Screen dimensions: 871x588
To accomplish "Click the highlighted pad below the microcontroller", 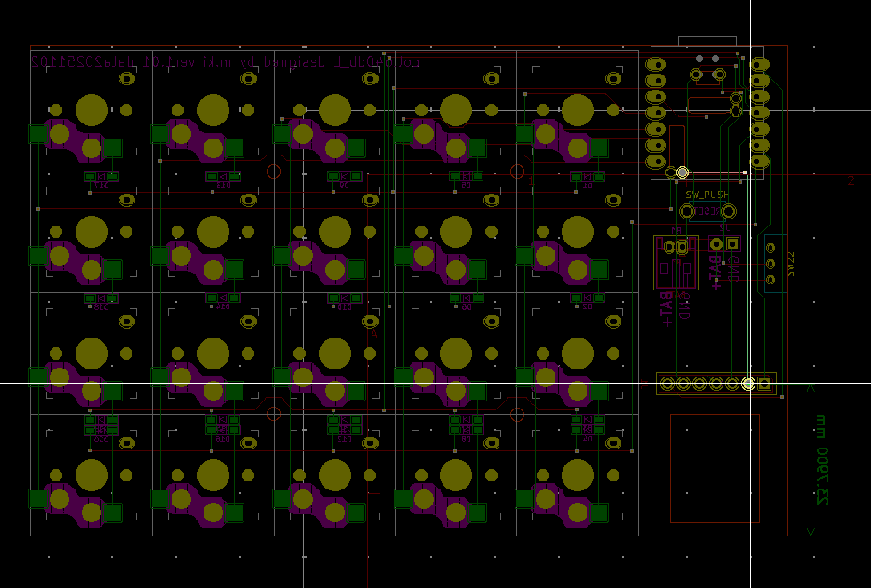I will pyautogui.click(x=682, y=172).
